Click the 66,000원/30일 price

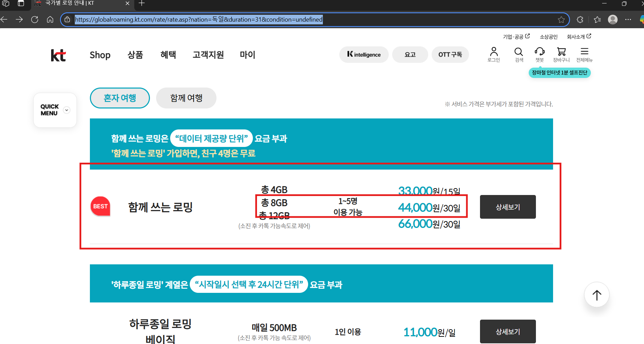(429, 224)
